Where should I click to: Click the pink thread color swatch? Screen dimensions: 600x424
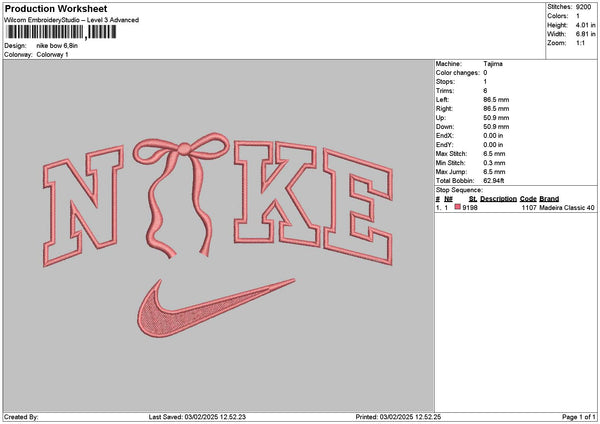click(x=459, y=207)
